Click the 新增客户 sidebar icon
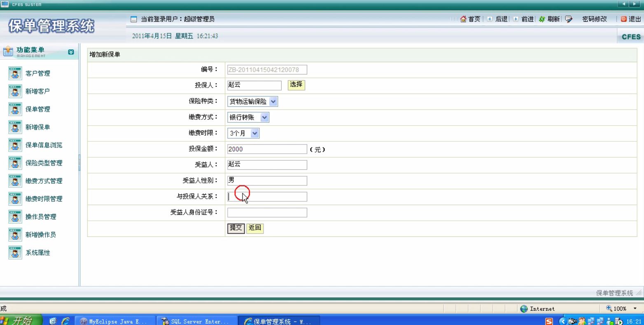Viewport: 644px width, 325px height. coord(15,91)
